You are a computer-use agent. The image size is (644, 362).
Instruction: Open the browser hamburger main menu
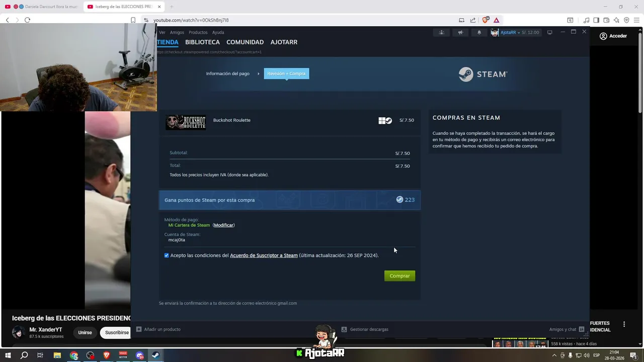point(636,20)
